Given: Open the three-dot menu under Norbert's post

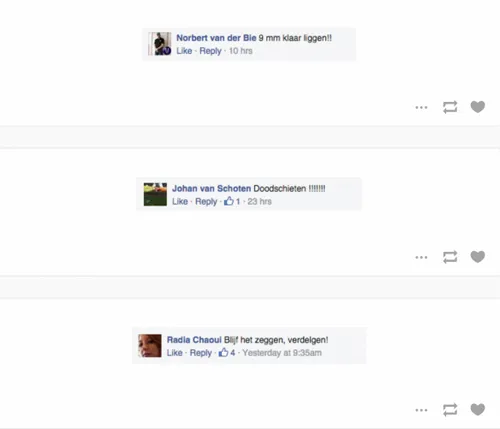Looking at the screenshot, I should (421, 107).
